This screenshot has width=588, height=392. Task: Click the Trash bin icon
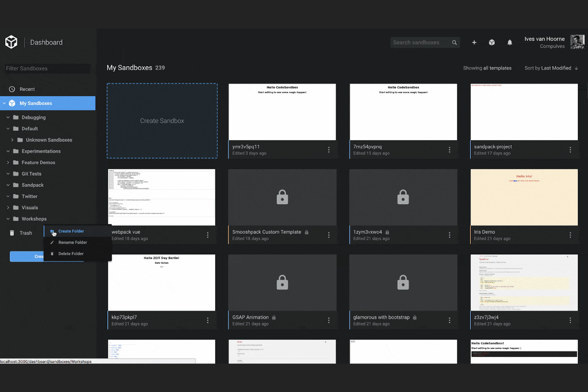pos(12,233)
